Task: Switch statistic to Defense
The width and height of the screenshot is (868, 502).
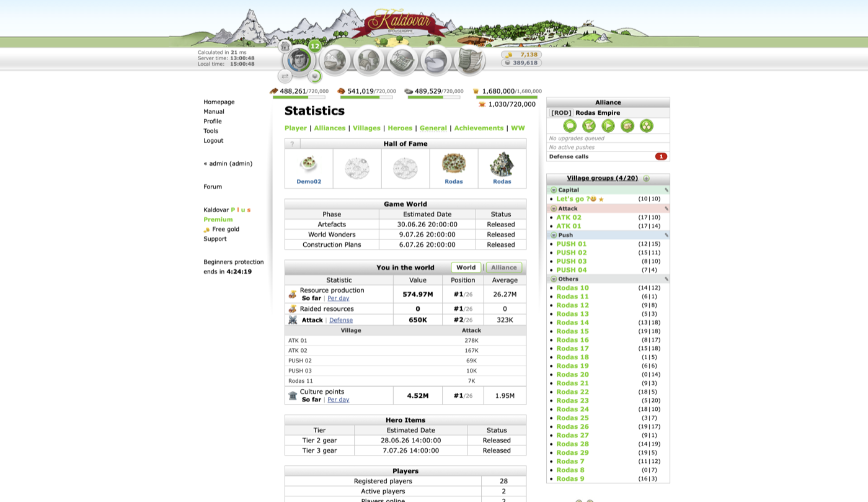Action: (341, 320)
